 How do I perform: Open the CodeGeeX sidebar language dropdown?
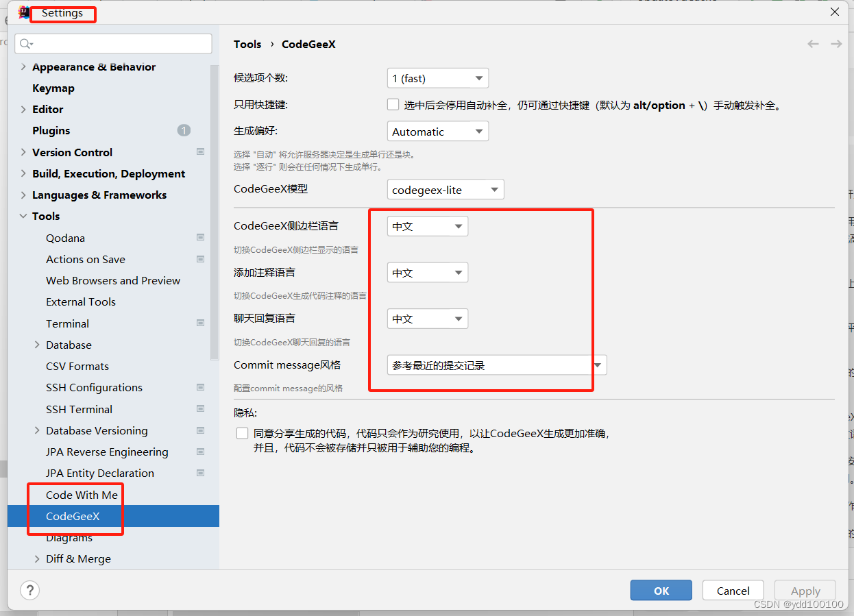pos(428,226)
